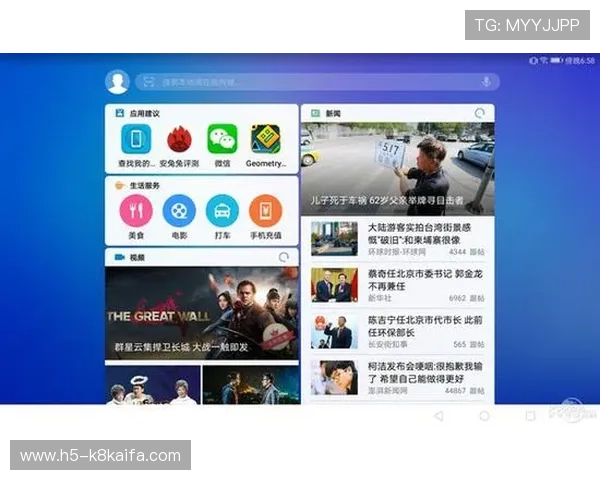The width and height of the screenshot is (600, 480).
Task: Open the Find My Phone app icon
Action: click(136, 140)
